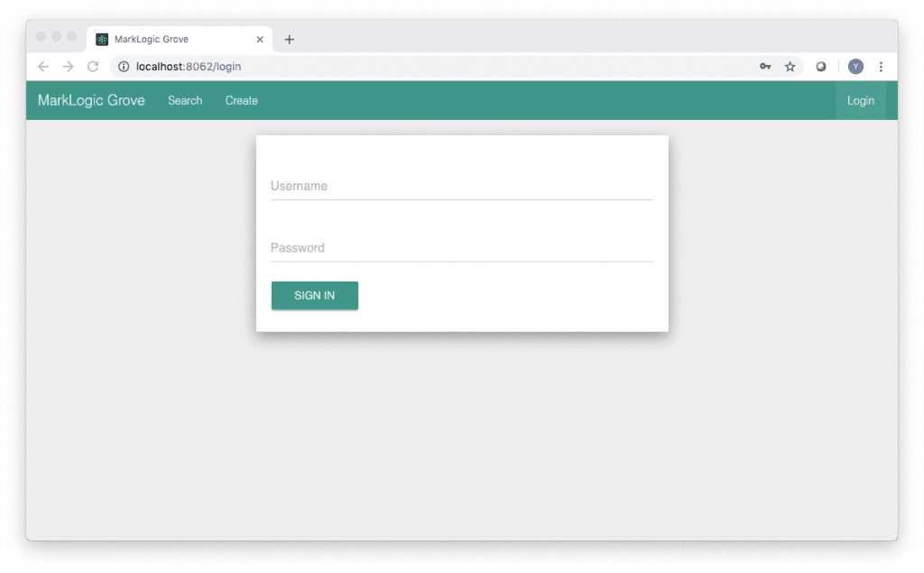Click the red close window button
The image size is (924, 573).
pos(41,37)
